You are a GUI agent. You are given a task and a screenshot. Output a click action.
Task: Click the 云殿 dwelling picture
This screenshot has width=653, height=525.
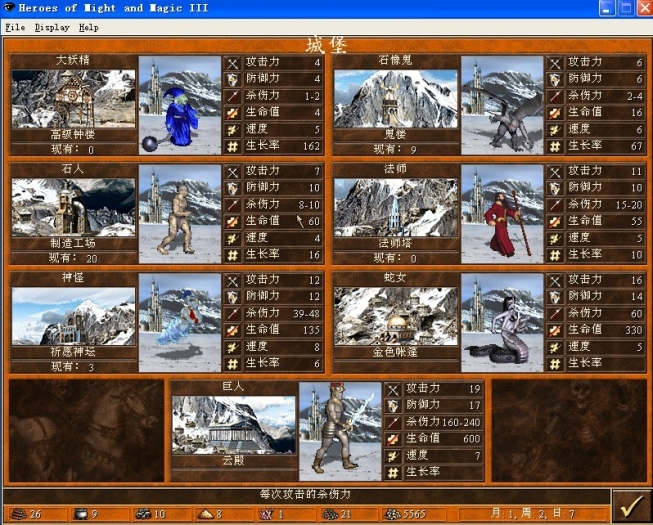pos(234,425)
